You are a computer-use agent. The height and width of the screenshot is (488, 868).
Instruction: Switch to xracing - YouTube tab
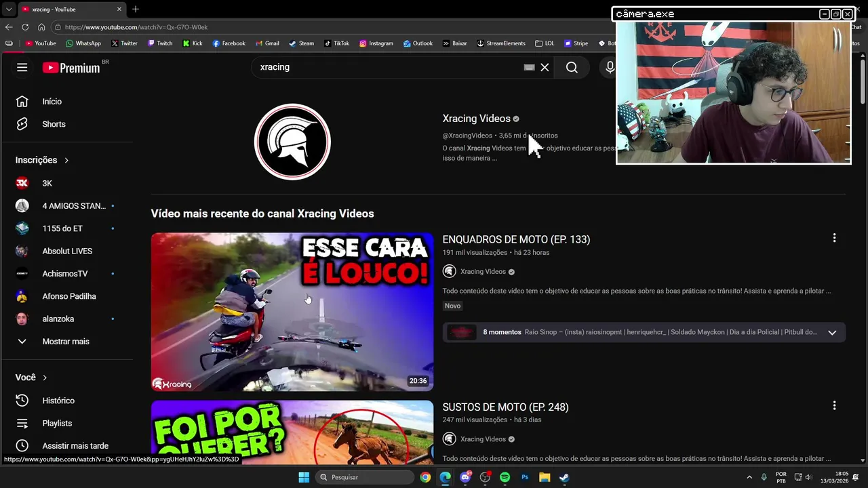point(71,9)
